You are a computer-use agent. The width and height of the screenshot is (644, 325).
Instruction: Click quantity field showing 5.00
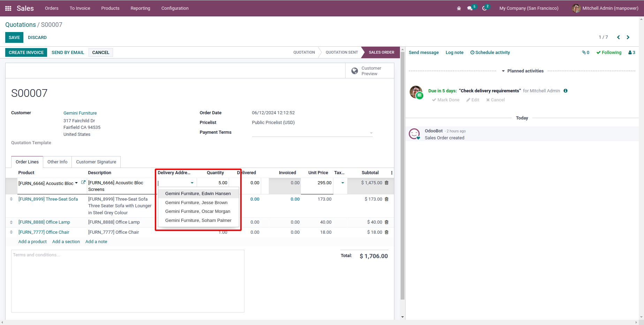(213, 183)
